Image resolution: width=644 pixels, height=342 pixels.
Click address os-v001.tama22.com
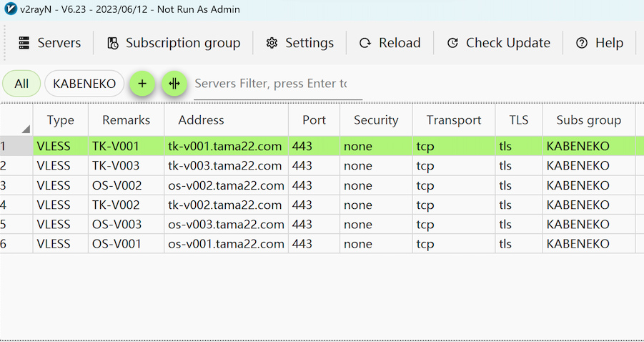[x=227, y=244]
